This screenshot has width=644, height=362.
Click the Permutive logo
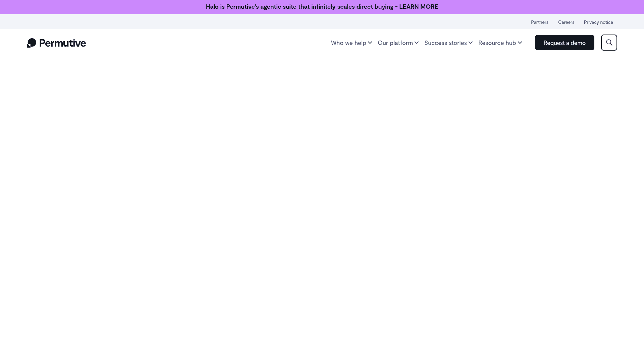point(56,43)
